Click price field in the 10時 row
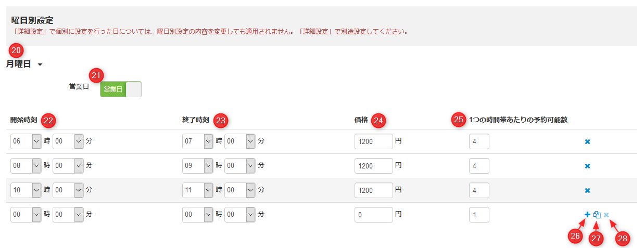 pos(373,190)
